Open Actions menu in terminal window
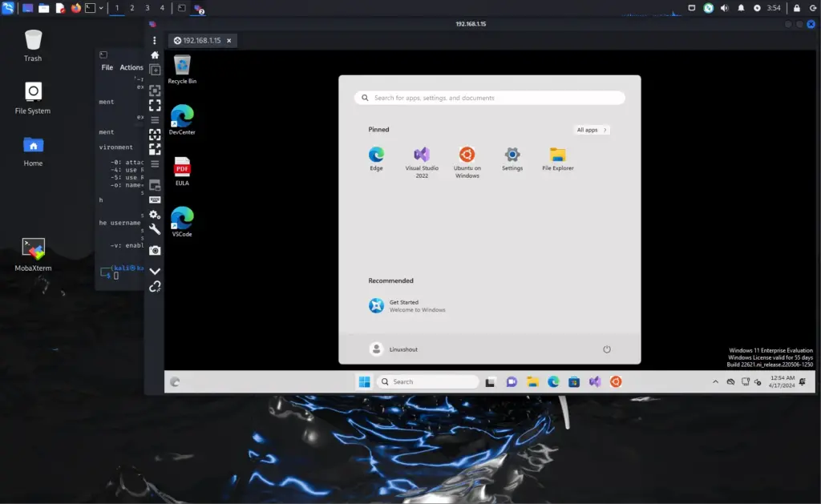The image size is (821, 504). coord(131,67)
